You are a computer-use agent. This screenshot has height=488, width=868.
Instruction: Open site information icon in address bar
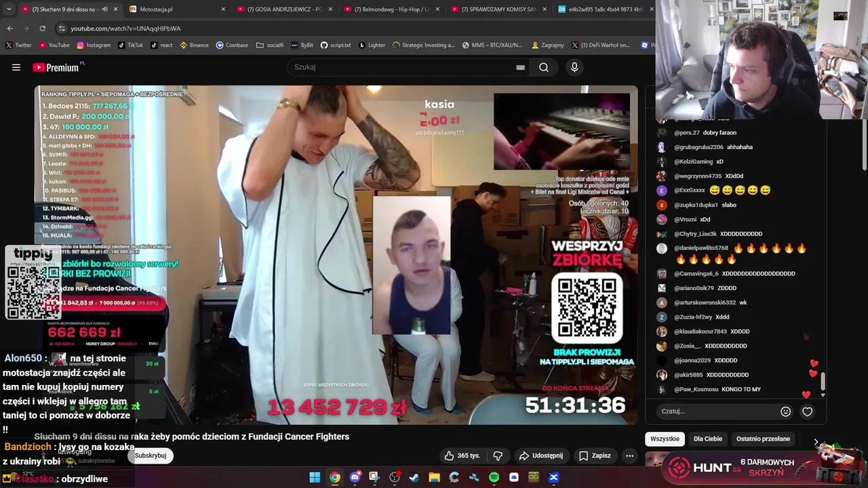[62, 28]
